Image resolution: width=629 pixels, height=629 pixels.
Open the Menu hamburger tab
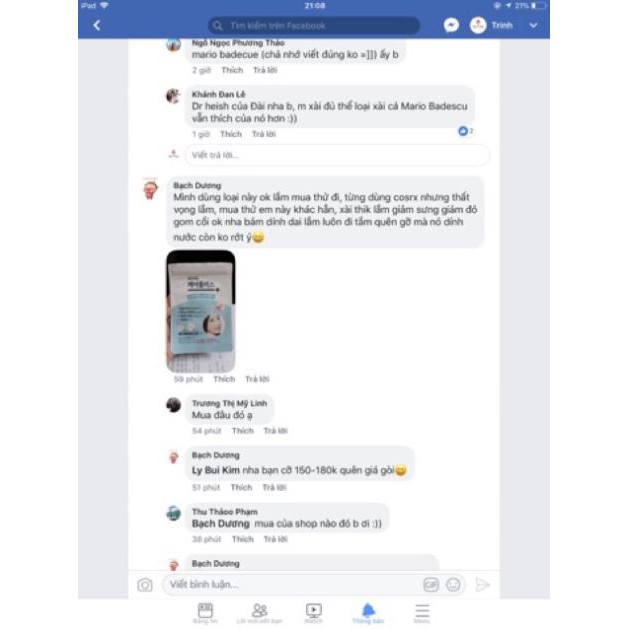point(422,613)
